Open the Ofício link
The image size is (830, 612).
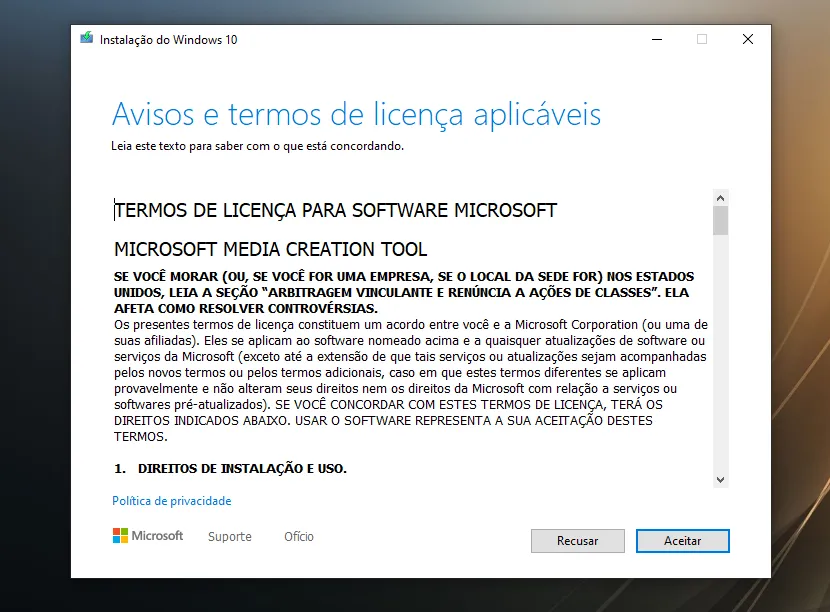pyautogui.click(x=299, y=537)
